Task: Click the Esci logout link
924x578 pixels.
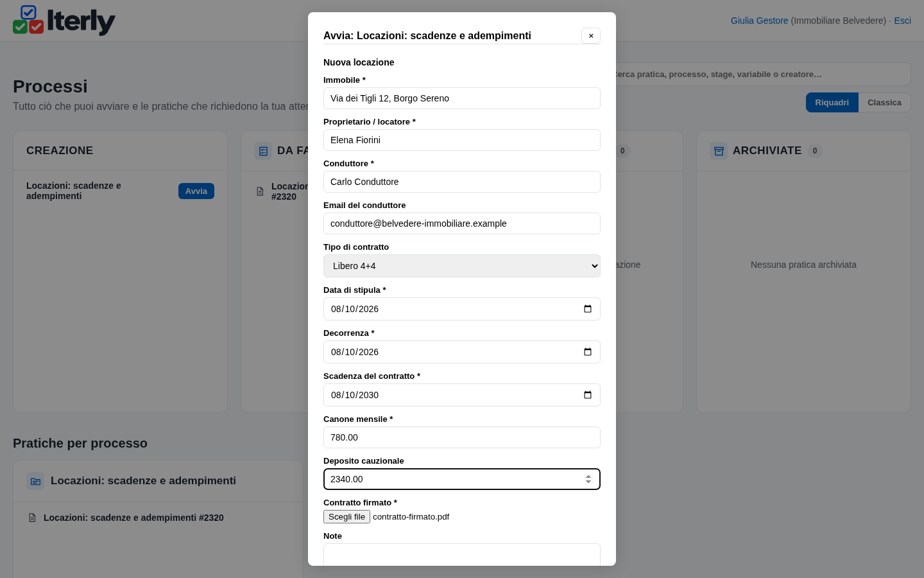Action: [902, 21]
